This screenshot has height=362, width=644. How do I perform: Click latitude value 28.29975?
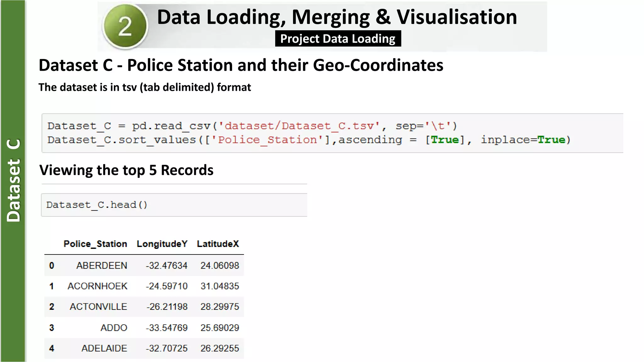220,306
